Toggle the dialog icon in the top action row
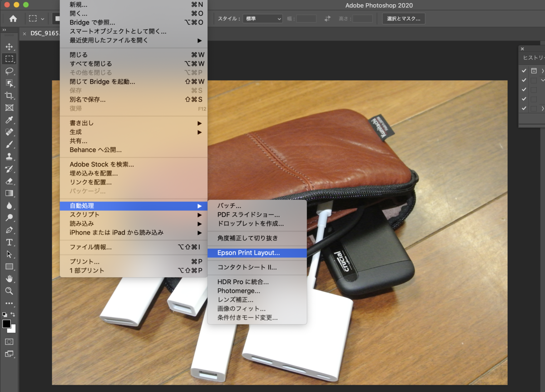The height and width of the screenshot is (392, 545). coord(534,71)
